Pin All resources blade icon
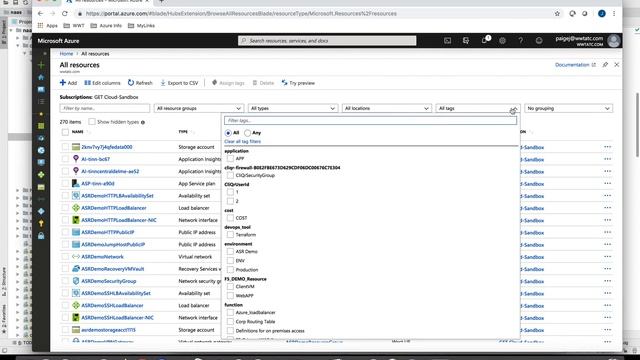Image resolution: width=640 pixels, height=360 pixels. point(605,65)
